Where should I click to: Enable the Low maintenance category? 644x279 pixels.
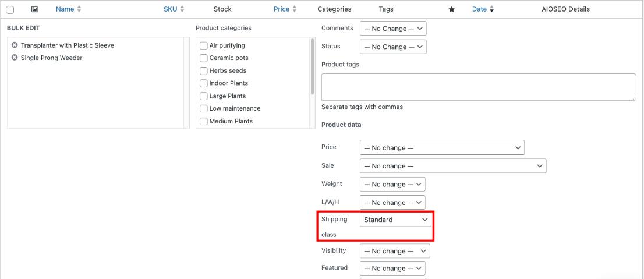click(x=204, y=109)
